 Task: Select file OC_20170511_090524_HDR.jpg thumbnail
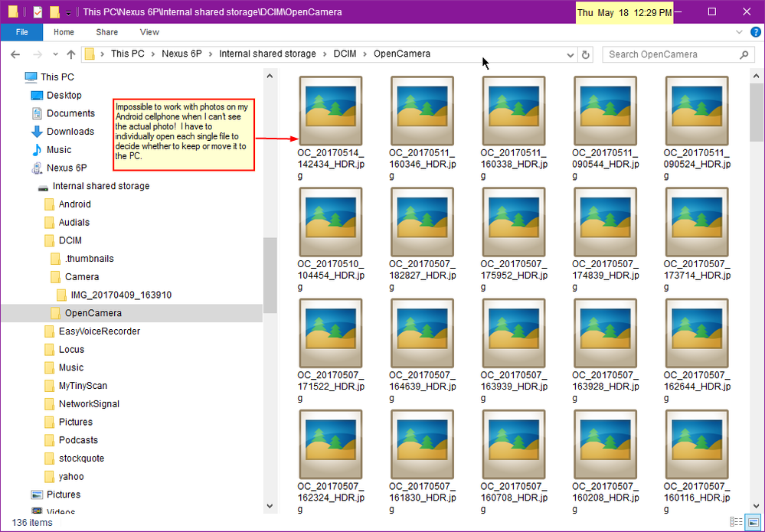click(697, 111)
